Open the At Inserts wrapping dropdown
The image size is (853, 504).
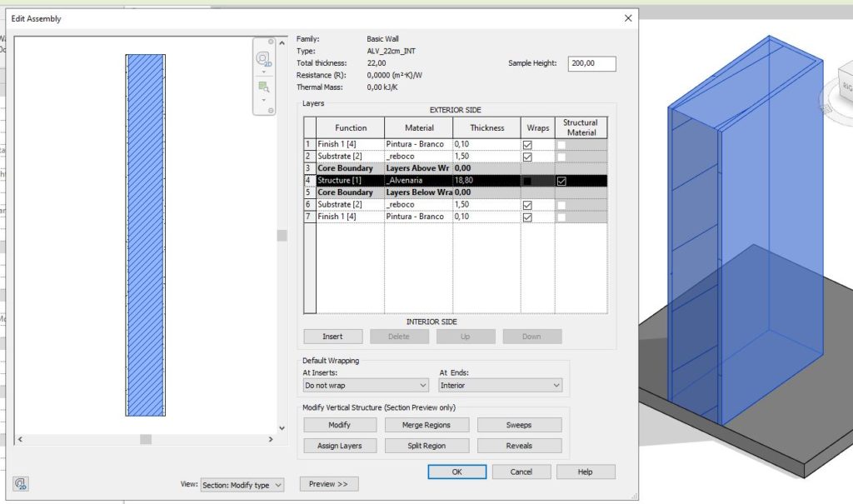pyautogui.click(x=366, y=386)
